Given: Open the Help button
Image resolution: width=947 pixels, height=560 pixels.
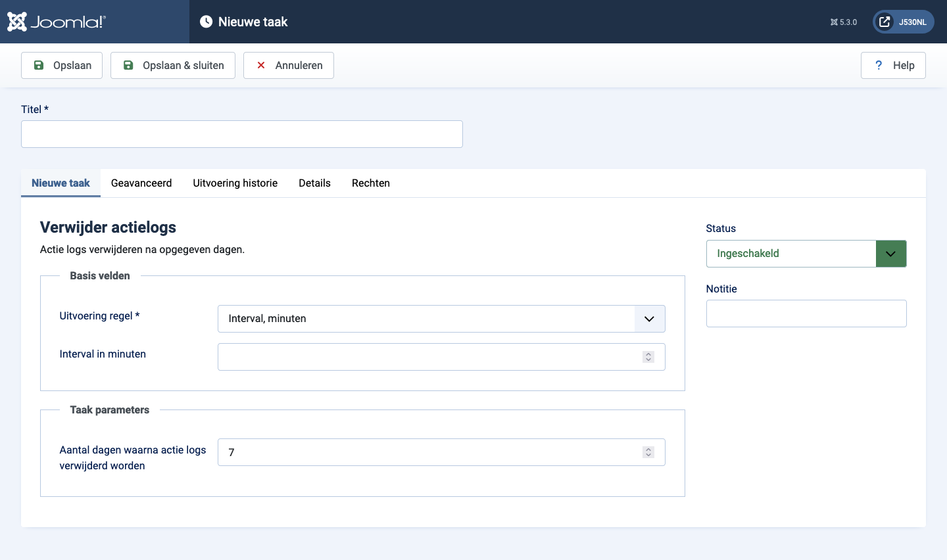Looking at the screenshot, I should (x=893, y=65).
